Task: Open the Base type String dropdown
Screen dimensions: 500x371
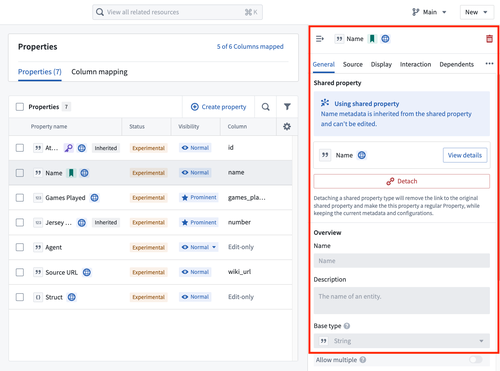Action: pyautogui.click(x=402, y=341)
